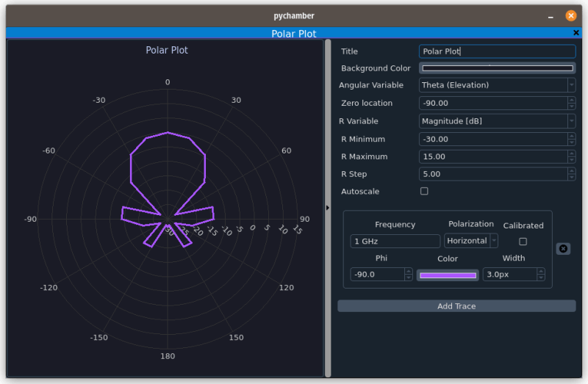Remove the 1 GHz trace via its X icon
The height and width of the screenshot is (384, 588).
[x=563, y=249]
